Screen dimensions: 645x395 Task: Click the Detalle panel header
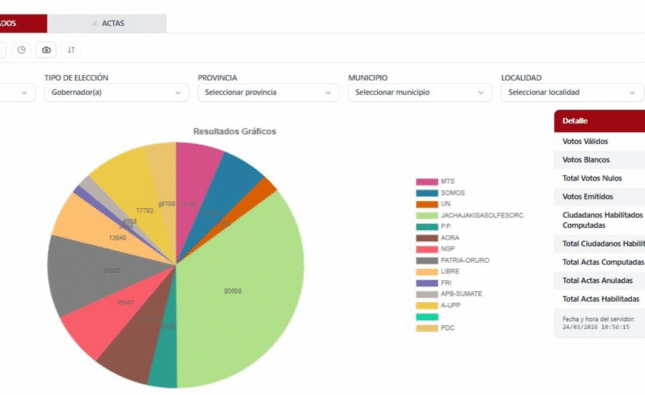point(599,121)
